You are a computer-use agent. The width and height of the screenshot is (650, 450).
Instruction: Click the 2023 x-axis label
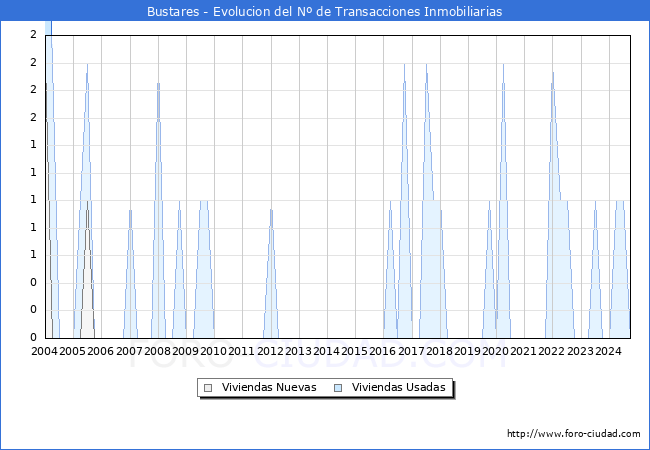(580, 351)
